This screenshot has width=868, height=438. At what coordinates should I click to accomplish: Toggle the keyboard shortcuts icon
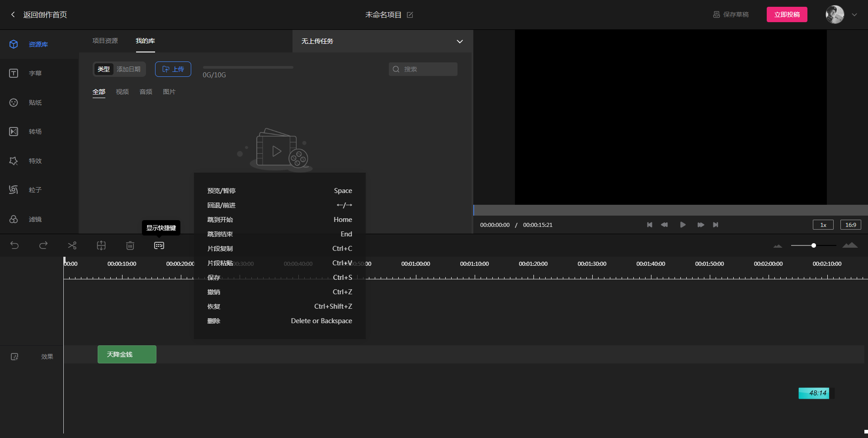[159, 245]
